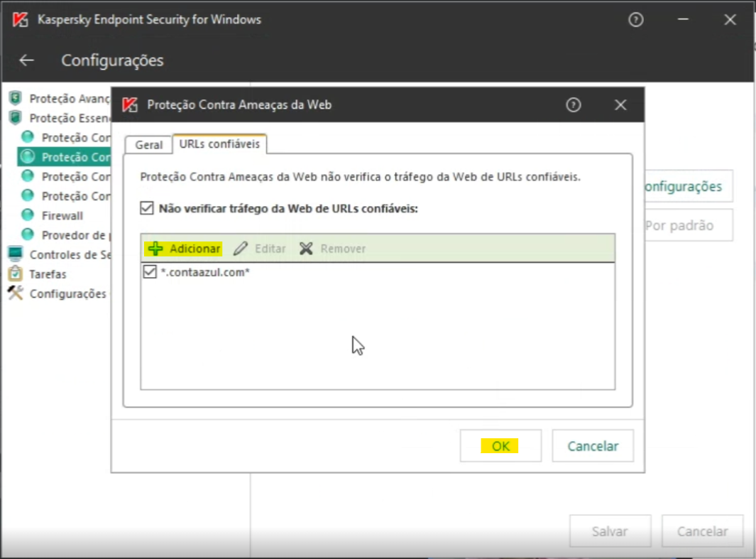Click the Controles de Segurança monitor icon
This screenshot has height=559, width=756.
(16, 254)
